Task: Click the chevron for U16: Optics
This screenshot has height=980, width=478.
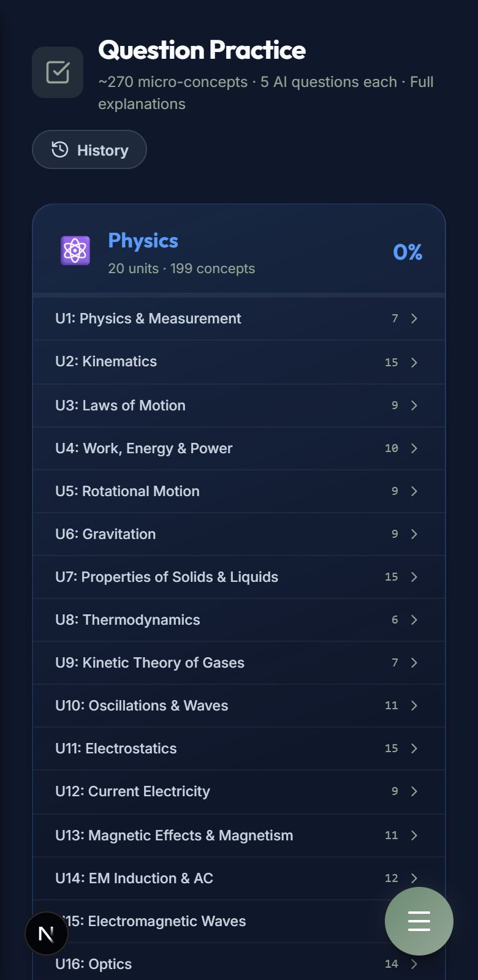Action: (414, 964)
